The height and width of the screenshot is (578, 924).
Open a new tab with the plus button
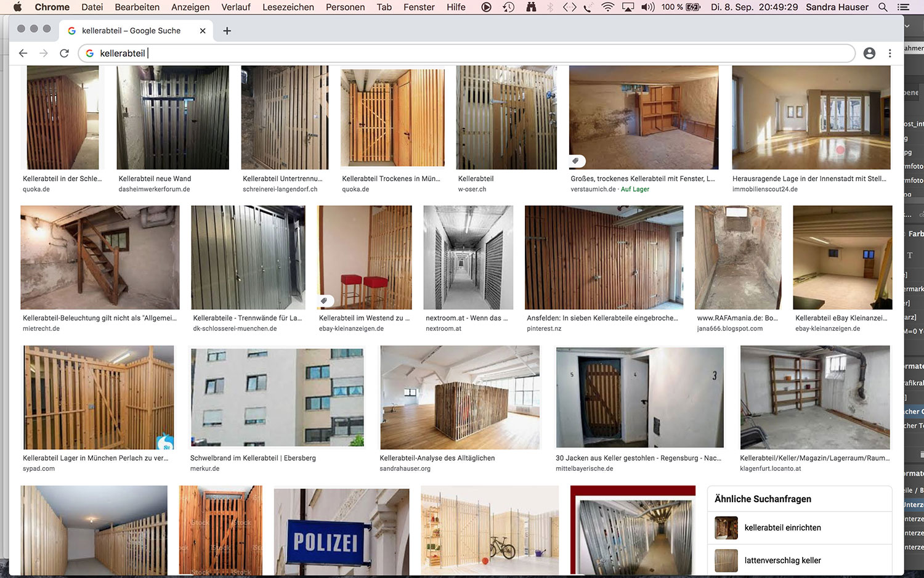point(227,31)
